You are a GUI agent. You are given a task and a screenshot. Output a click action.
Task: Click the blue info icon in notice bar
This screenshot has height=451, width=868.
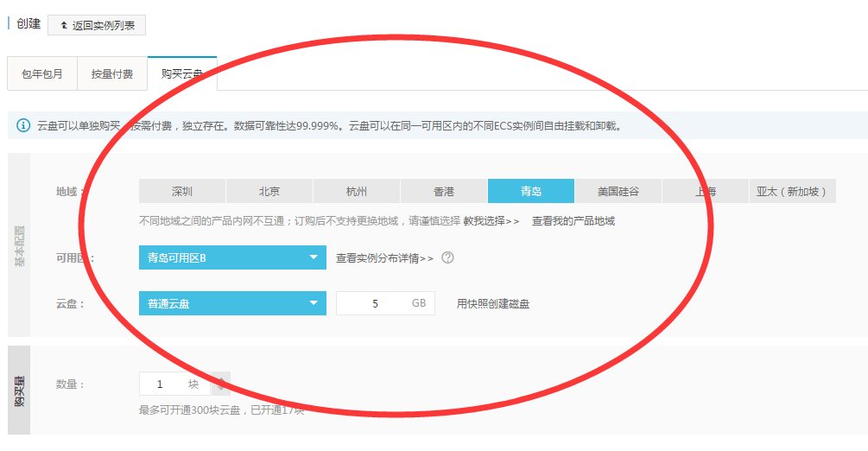click(23, 126)
